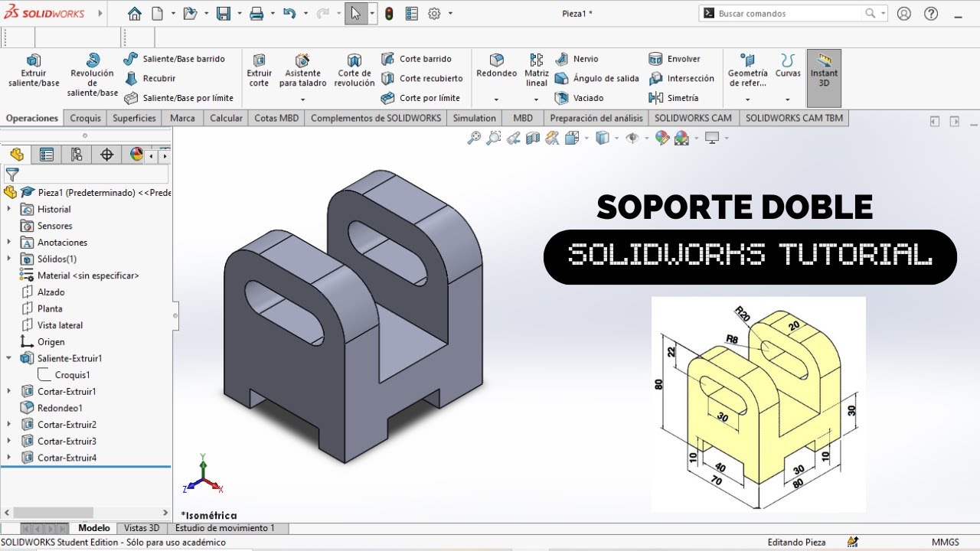The height and width of the screenshot is (551, 980).
Task: Click the MMGS unit system in status bar
Action: coord(945,542)
